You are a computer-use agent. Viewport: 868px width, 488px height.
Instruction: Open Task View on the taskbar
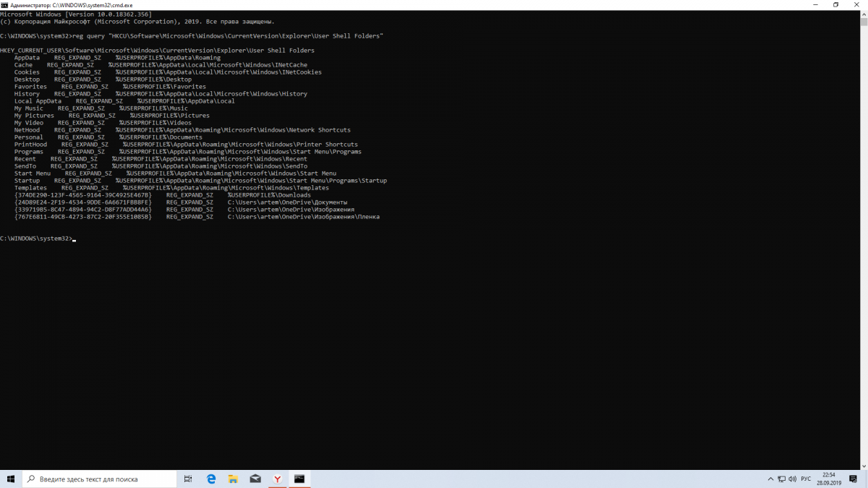coord(188,479)
